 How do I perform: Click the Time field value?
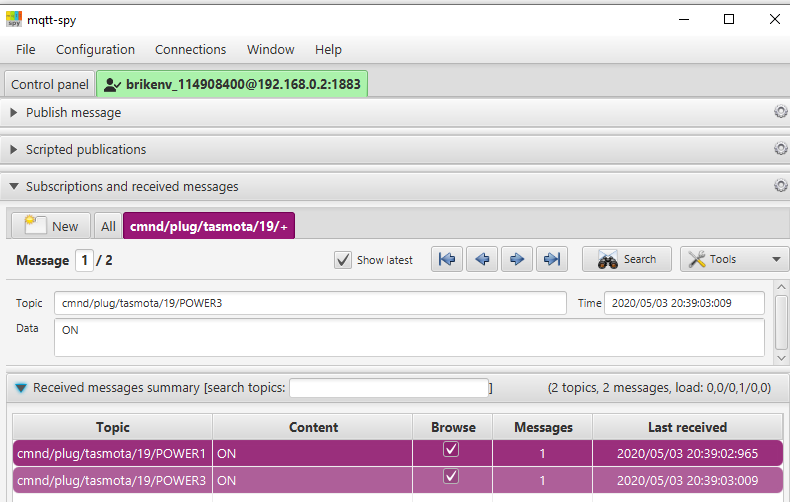(684, 303)
